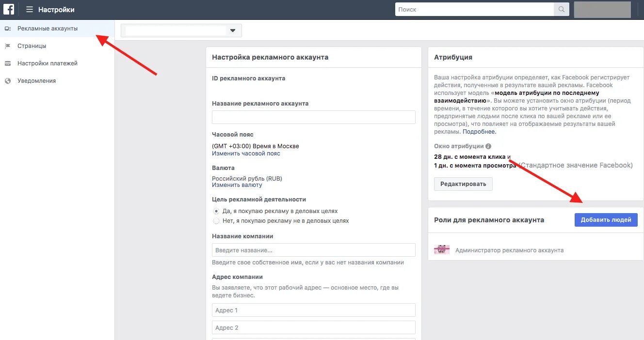Go to Настройки платежей
This screenshot has height=340, width=644.
point(57,63)
